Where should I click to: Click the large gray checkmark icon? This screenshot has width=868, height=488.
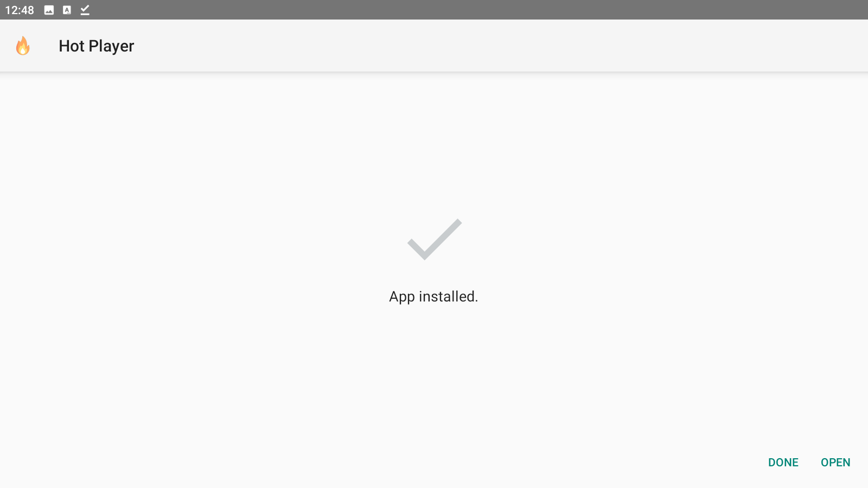[435, 239]
